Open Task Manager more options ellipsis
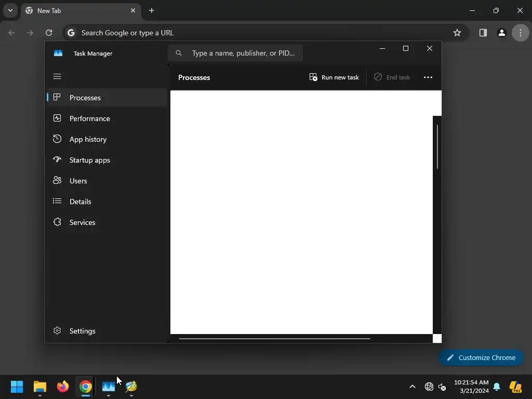 click(x=428, y=77)
